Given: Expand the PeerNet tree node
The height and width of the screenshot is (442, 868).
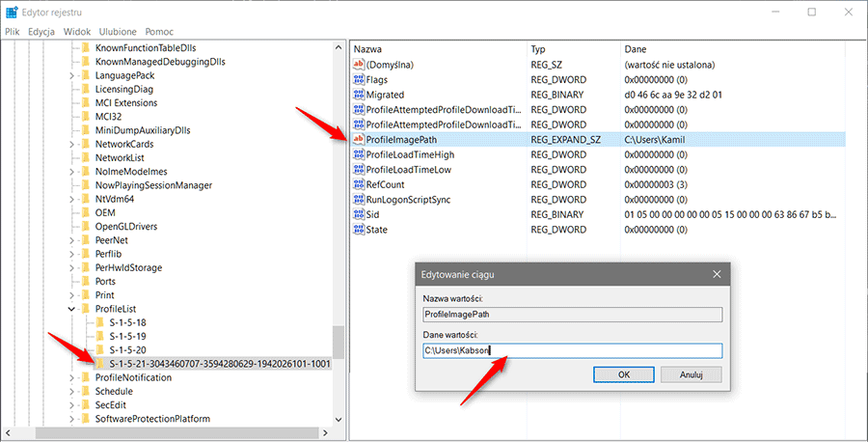Looking at the screenshot, I should [71, 240].
